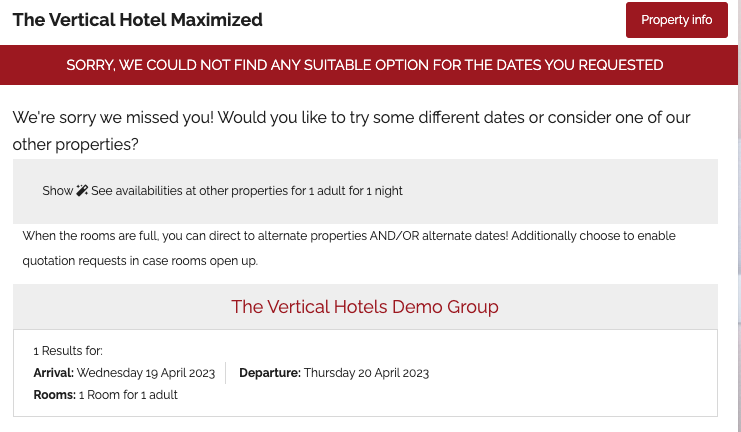Click the red no suitable option banner

369,65
